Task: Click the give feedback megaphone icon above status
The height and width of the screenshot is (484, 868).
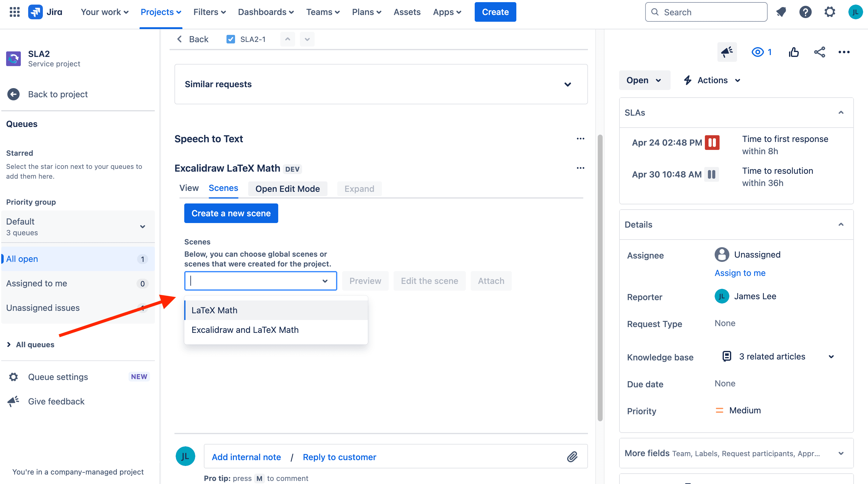Action: (x=727, y=52)
